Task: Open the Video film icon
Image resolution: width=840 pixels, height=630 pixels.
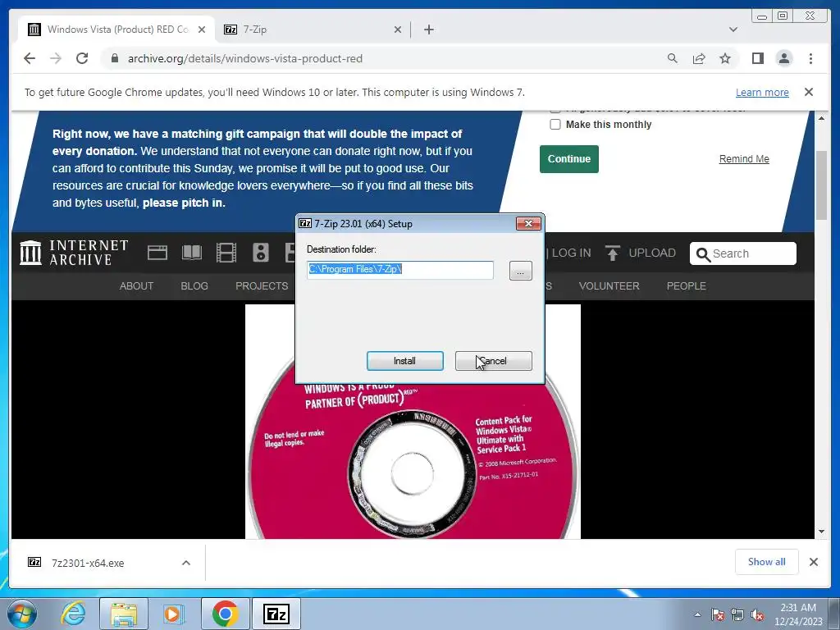Action: tap(226, 253)
